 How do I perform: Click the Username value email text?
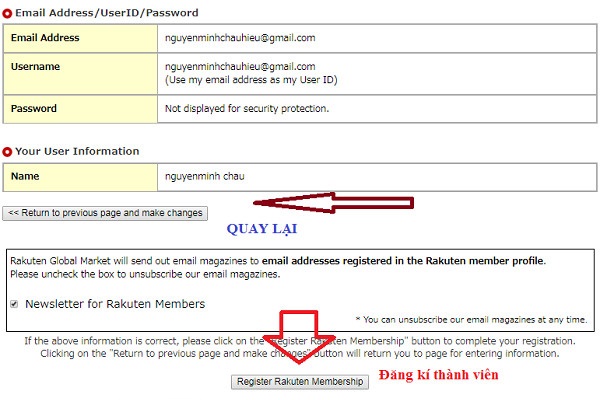240,67
